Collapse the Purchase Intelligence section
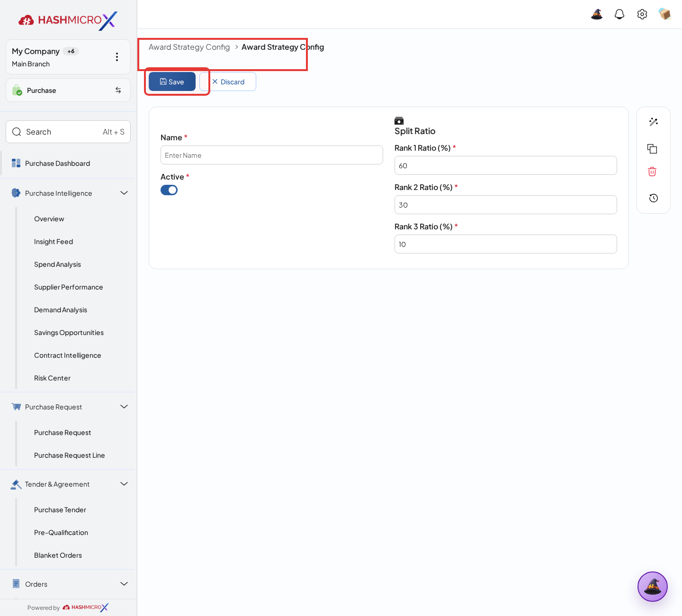This screenshot has width=682, height=616. pos(124,193)
